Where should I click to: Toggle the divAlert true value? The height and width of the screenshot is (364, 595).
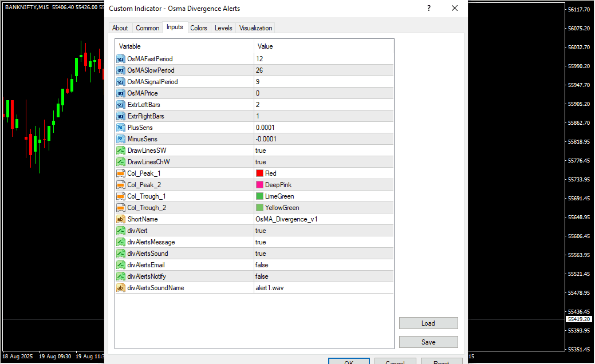pos(261,231)
